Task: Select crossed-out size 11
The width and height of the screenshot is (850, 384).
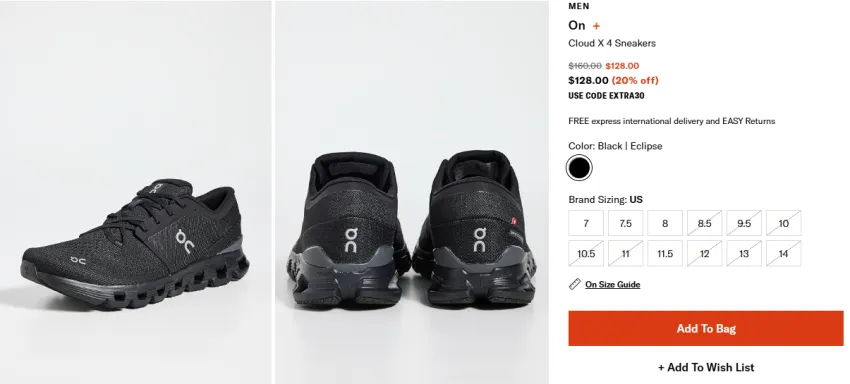Action: pos(626,254)
